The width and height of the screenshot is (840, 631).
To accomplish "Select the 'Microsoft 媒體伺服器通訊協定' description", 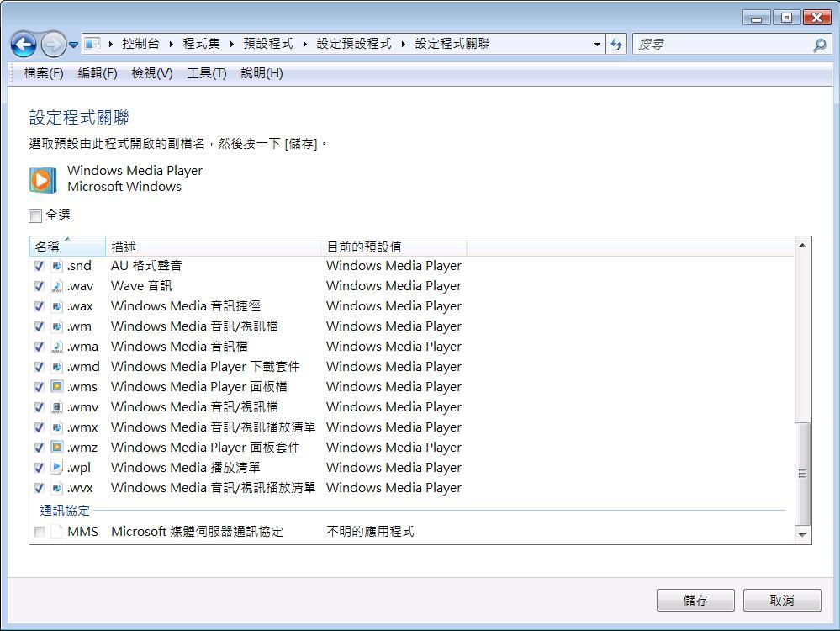I will tap(197, 532).
